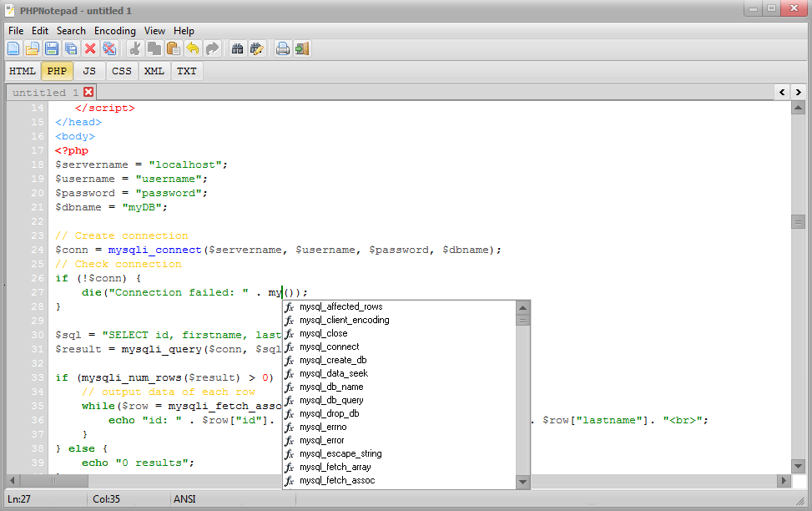
Task: Click autocomplete list scroll down arrow
Action: pyautogui.click(x=523, y=482)
